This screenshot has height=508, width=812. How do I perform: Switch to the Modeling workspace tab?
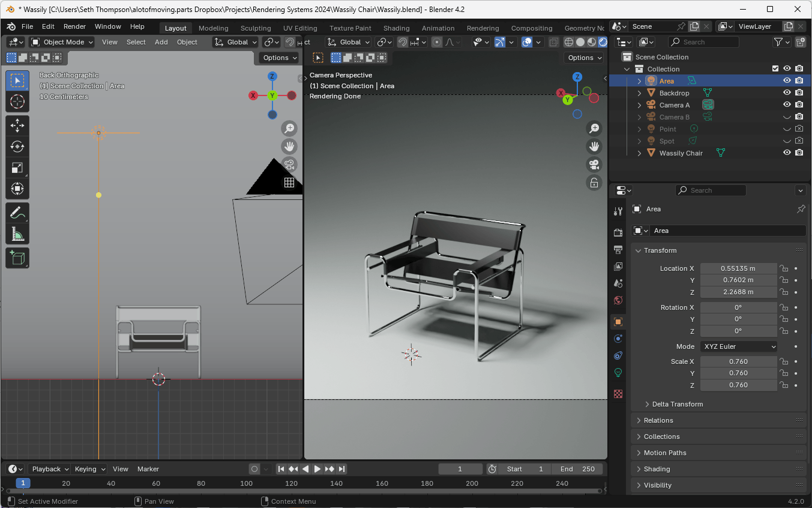pos(213,28)
